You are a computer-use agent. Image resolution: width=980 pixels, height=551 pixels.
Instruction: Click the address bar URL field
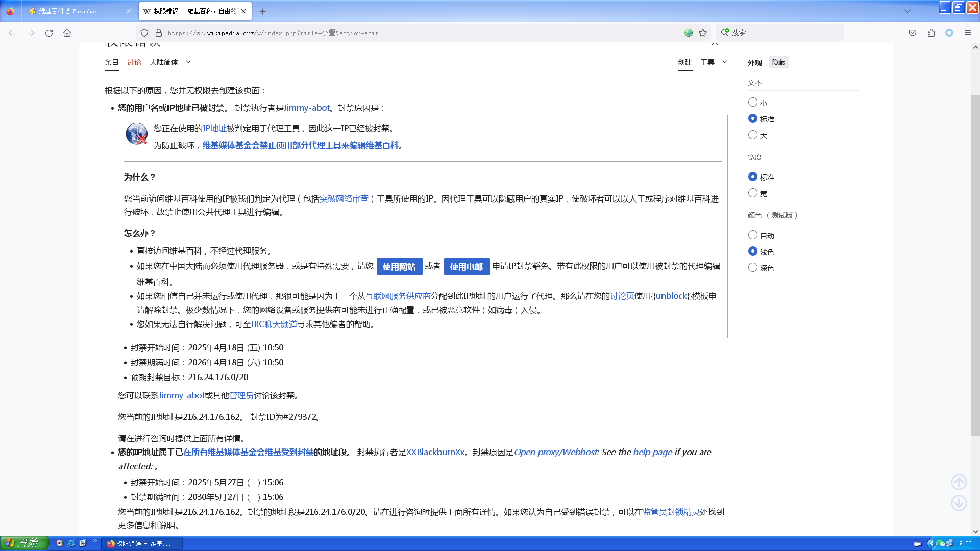(x=424, y=33)
